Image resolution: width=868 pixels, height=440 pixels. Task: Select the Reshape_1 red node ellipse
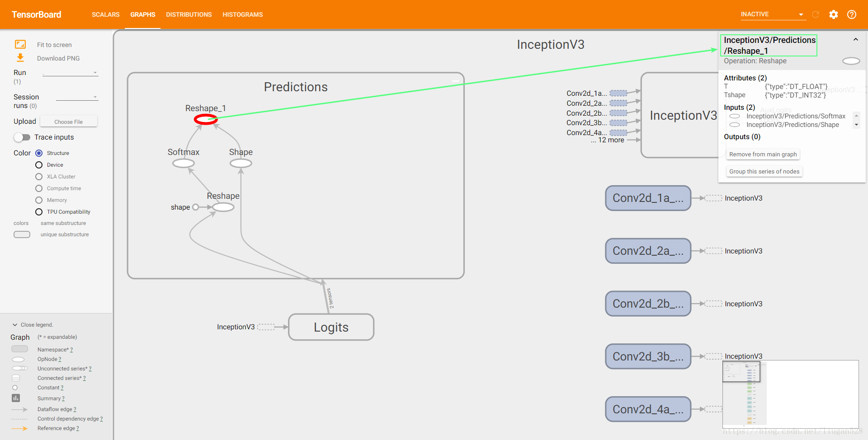coord(206,119)
